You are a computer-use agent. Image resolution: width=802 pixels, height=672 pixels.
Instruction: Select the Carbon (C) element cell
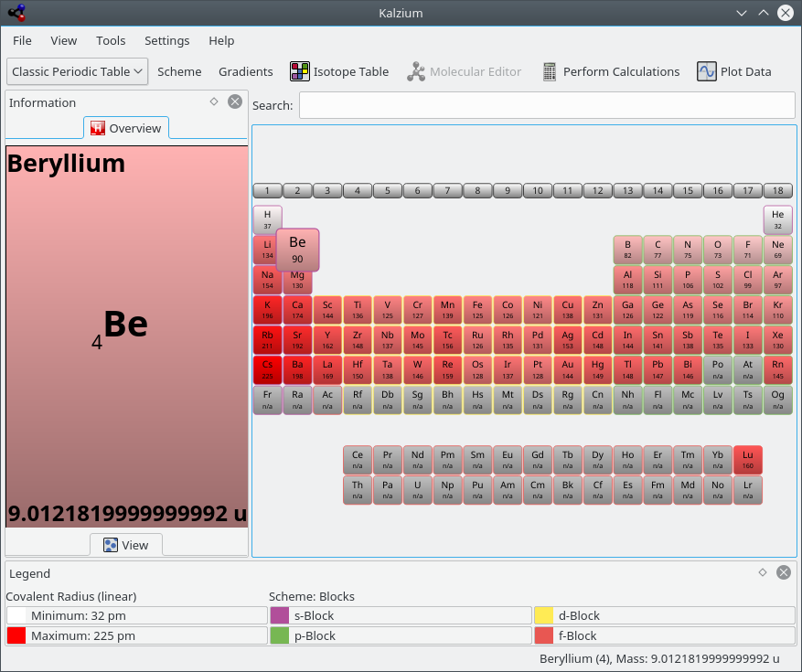658,250
